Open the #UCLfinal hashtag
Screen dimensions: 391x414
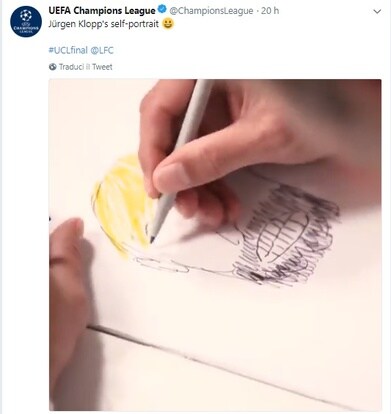click(68, 50)
